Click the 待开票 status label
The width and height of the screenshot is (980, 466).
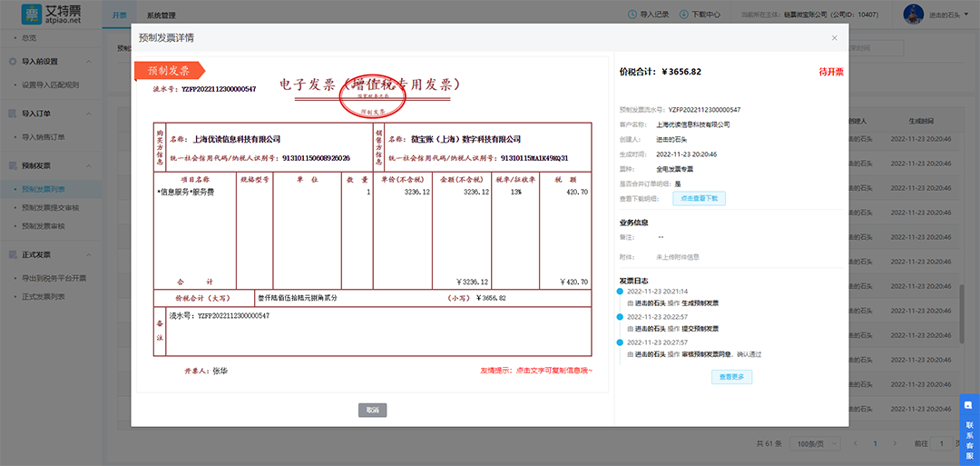(x=831, y=72)
